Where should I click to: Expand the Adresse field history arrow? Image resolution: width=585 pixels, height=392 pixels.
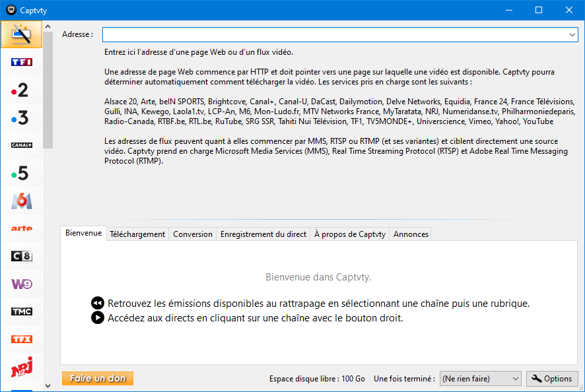point(572,35)
